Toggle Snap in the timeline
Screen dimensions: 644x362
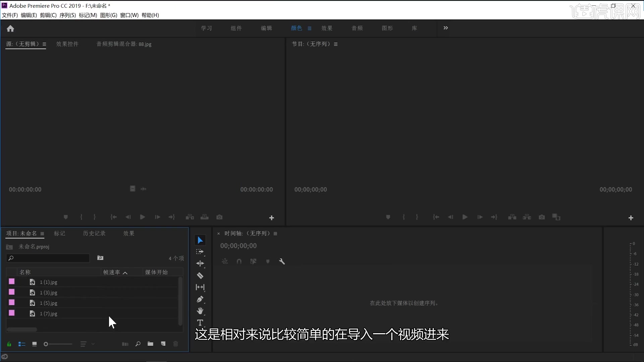pyautogui.click(x=239, y=261)
